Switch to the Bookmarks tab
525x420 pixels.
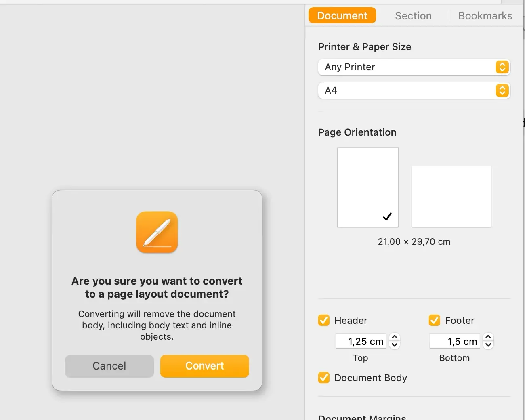tap(485, 16)
